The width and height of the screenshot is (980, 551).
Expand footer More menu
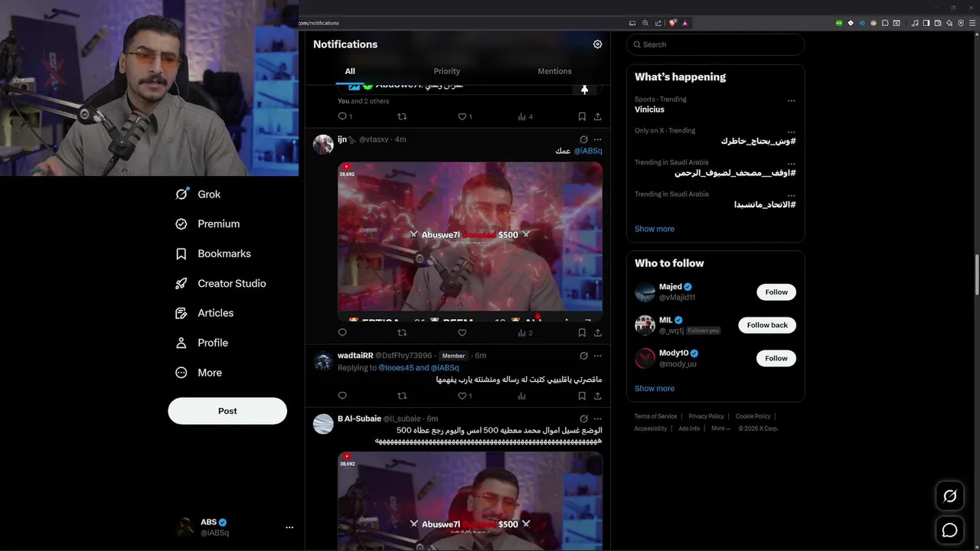point(720,429)
